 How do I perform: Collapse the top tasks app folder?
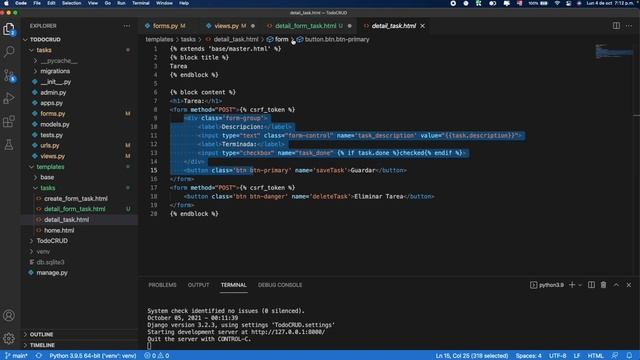(x=44, y=50)
